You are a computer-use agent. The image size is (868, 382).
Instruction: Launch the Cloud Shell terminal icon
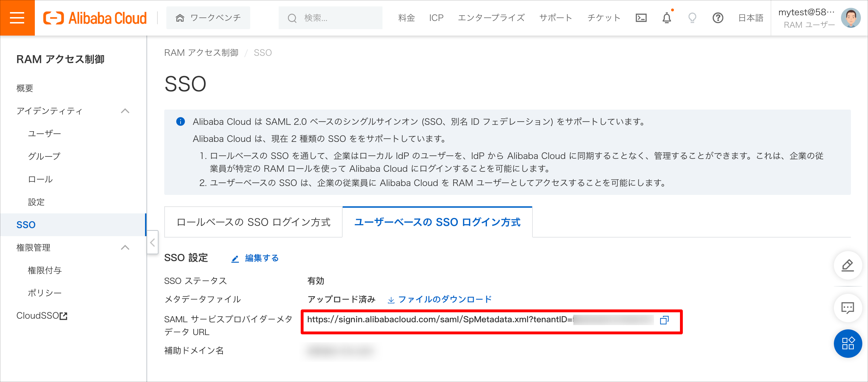pyautogui.click(x=641, y=18)
